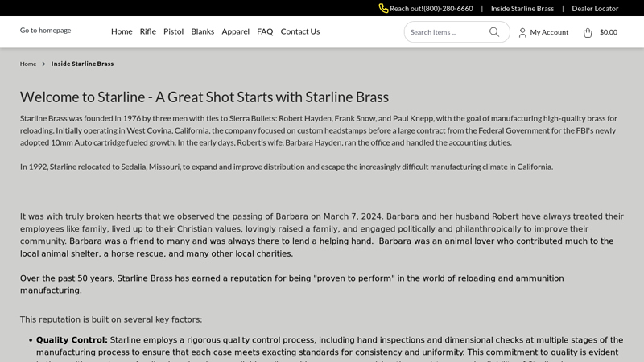This screenshot has width=644, height=362.
Task: Click the Home breadcrumb link
Action: tap(28, 64)
